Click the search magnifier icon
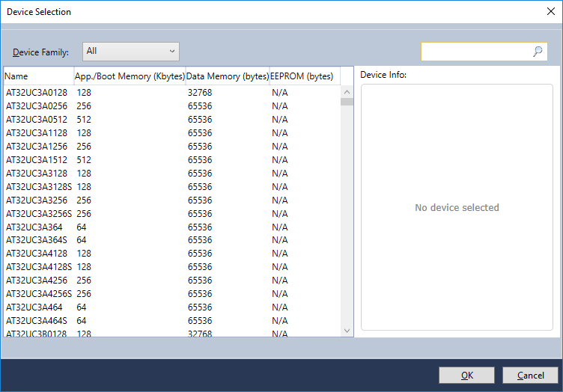563x392 pixels. click(x=538, y=52)
